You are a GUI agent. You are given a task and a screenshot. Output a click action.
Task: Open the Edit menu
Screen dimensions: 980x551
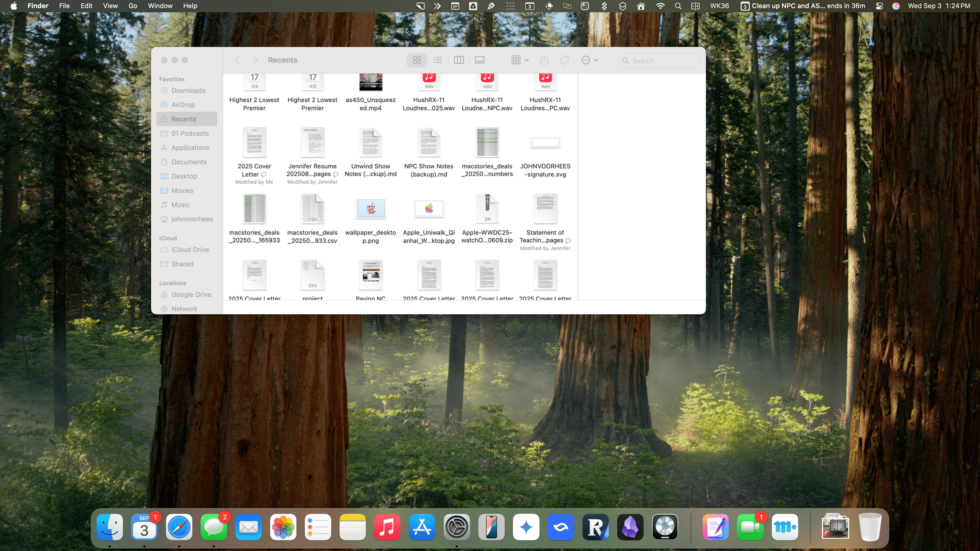point(87,6)
